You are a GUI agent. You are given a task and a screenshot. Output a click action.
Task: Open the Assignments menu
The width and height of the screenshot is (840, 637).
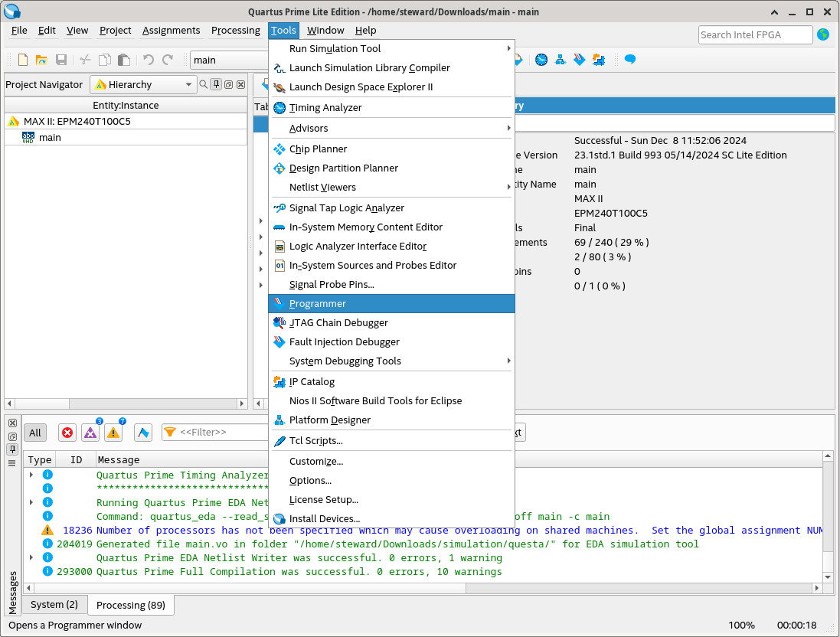click(x=171, y=31)
